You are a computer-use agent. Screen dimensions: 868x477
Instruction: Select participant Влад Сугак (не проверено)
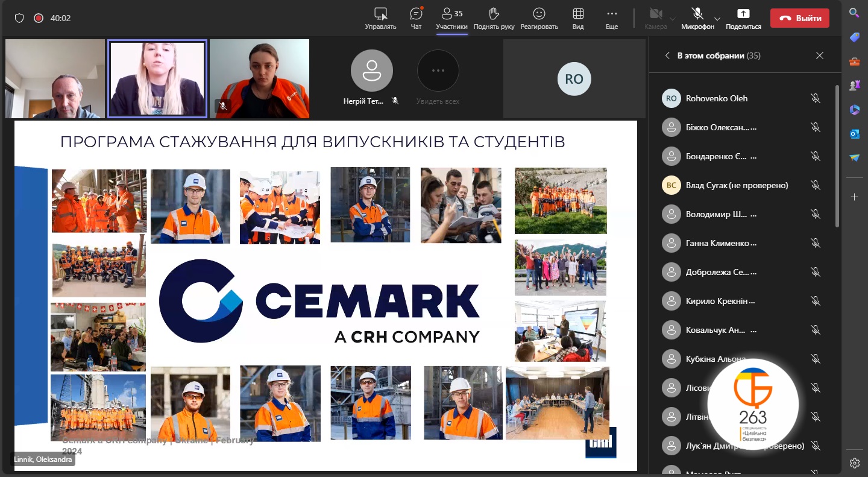coord(737,185)
